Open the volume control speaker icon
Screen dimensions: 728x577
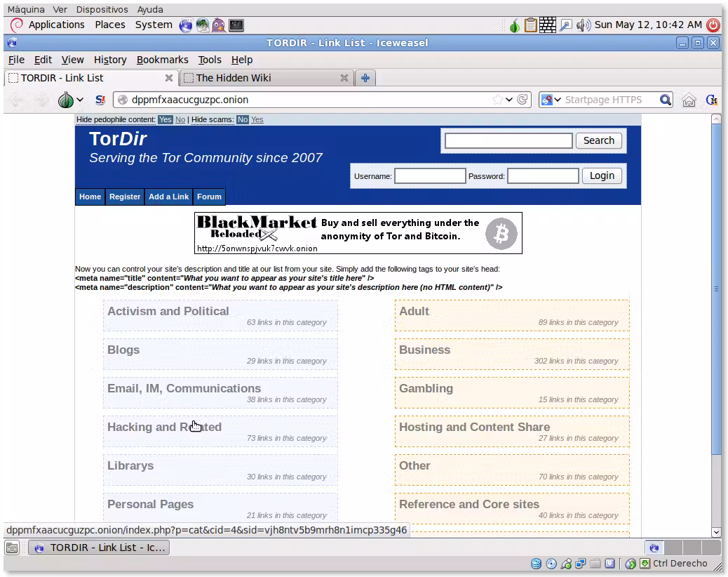583,25
